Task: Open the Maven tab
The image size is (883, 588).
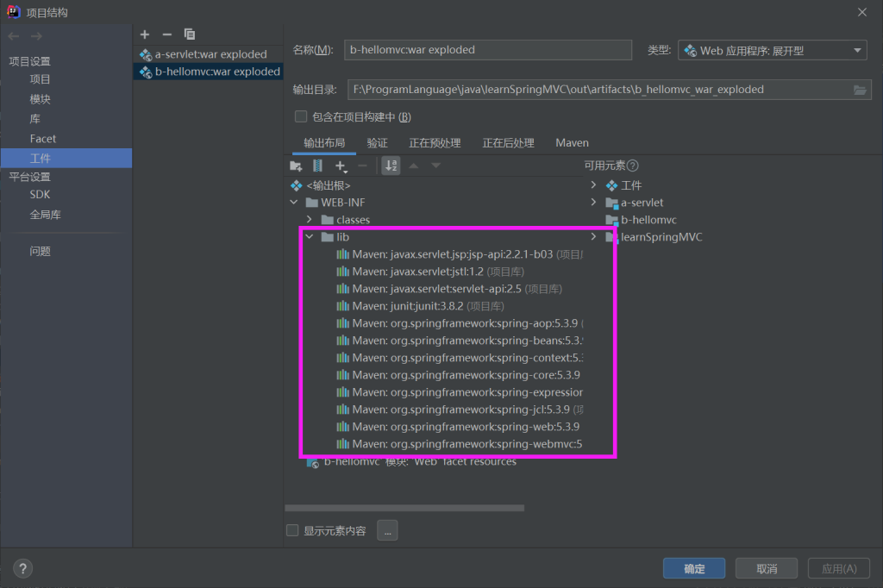Action: pos(572,143)
